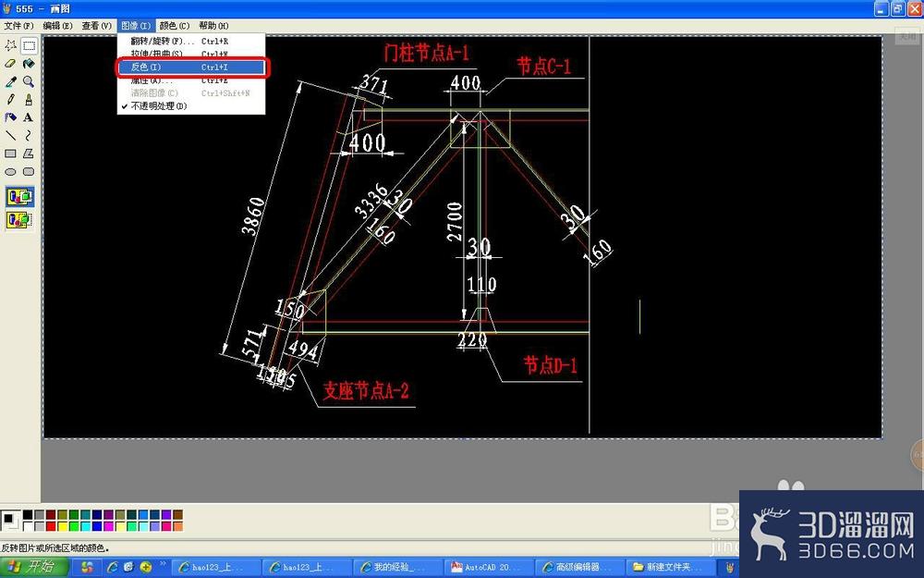Image resolution: width=924 pixels, height=578 pixels.
Task: Expand the 查看(V) menu
Action: click(x=96, y=25)
